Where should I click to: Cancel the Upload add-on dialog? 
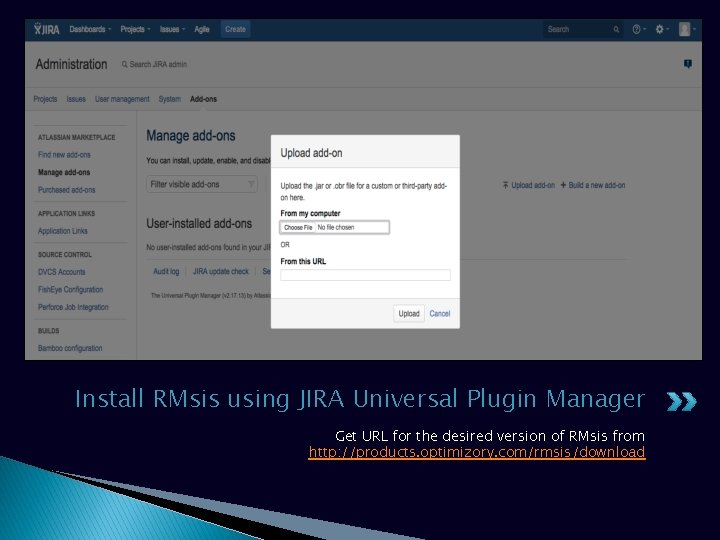tap(439, 314)
